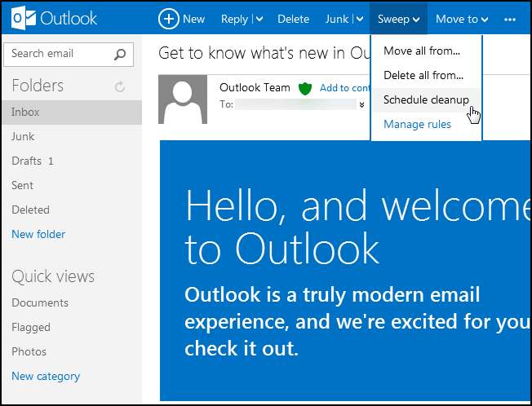
Task: Click the New folder link
Action: coord(38,234)
